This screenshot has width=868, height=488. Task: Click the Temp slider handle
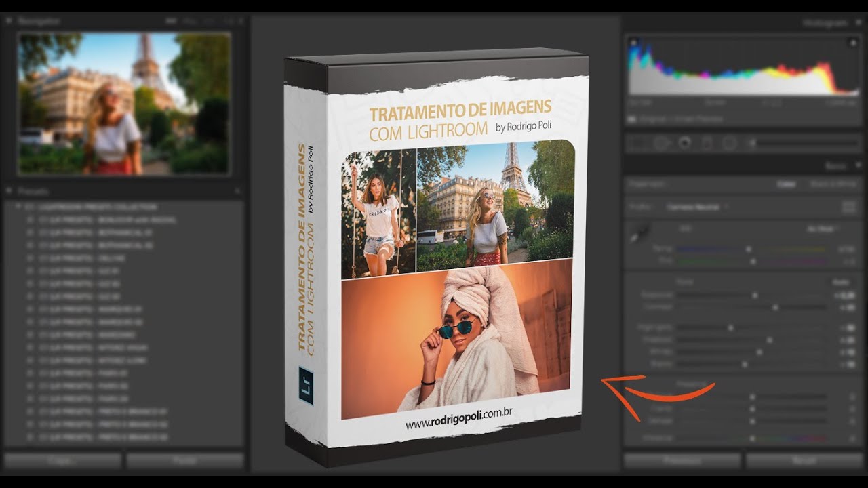(749, 249)
